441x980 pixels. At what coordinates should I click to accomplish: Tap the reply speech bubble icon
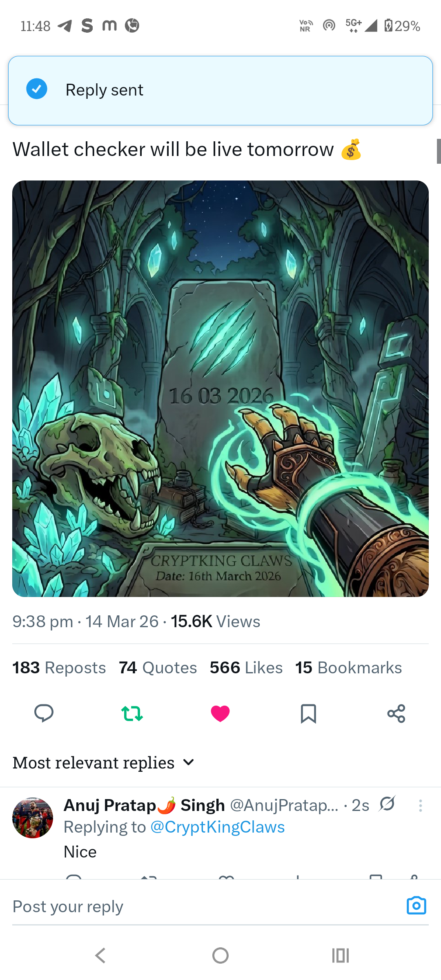click(x=44, y=713)
